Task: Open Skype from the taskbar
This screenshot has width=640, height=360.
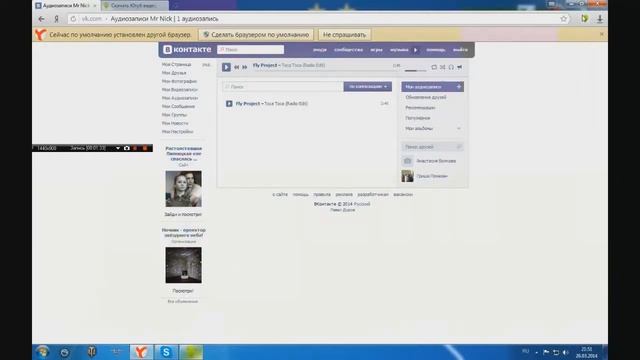Action: pos(166,352)
